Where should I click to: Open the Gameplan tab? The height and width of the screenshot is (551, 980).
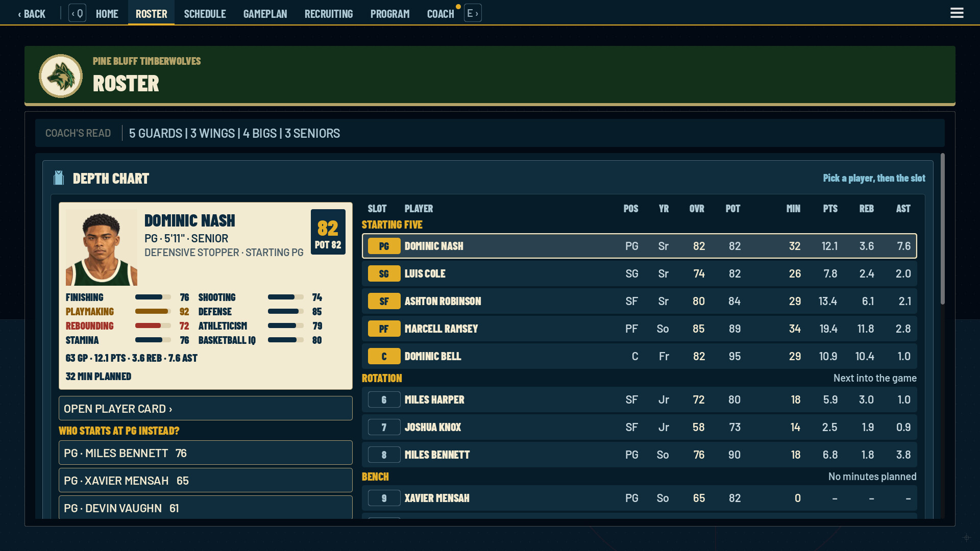tap(265, 14)
